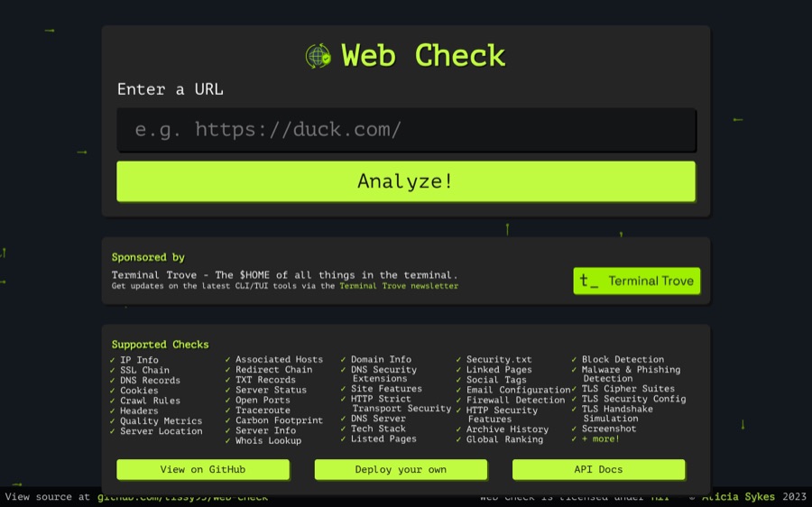The width and height of the screenshot is (812, 507).
Task: Click the TLS Security Config check item
Action: [x=634, y=399]
